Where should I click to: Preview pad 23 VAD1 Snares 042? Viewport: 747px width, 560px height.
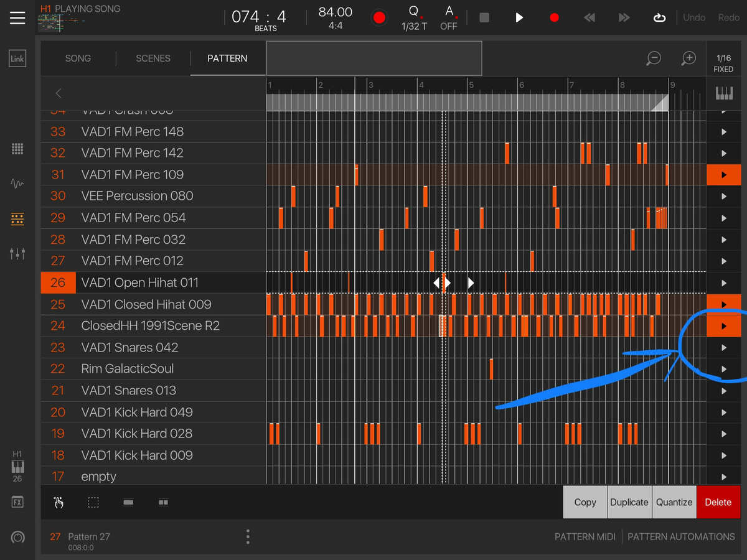click(x=723, y=348)
